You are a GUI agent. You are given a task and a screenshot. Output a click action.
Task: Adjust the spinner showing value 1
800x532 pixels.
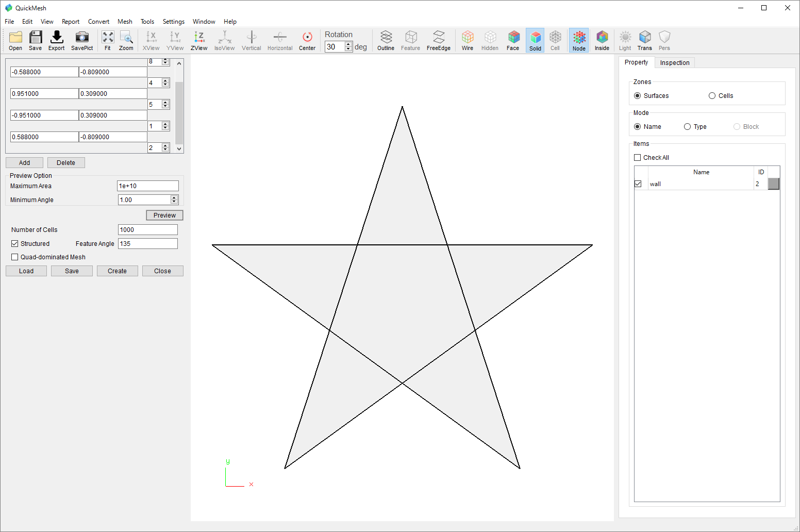tap(165, 126)
